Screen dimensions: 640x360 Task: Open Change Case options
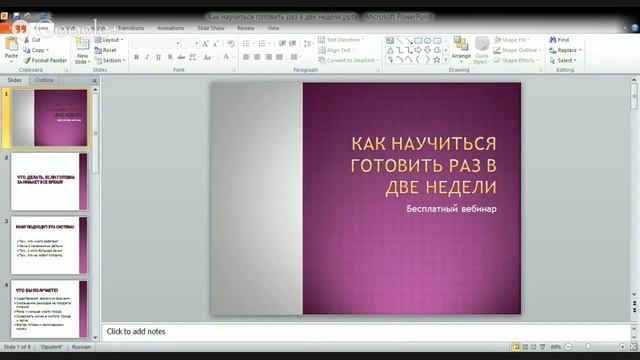click(208, 57)
